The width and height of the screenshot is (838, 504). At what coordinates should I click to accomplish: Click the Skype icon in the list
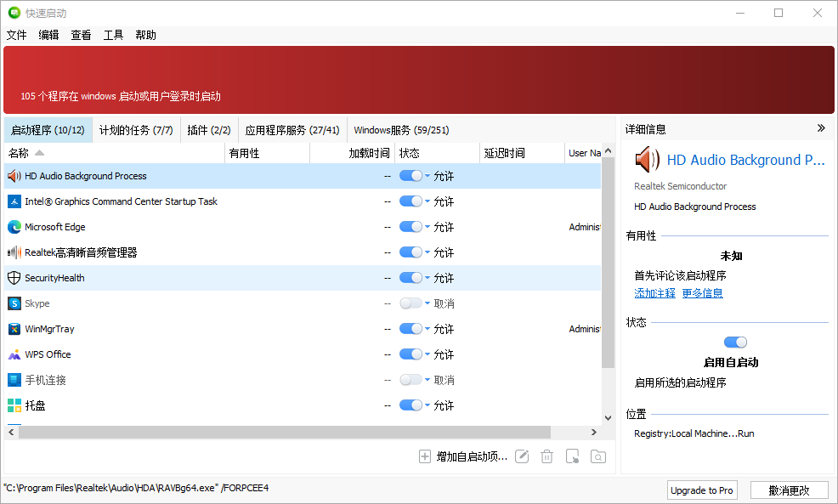point(14,303)
